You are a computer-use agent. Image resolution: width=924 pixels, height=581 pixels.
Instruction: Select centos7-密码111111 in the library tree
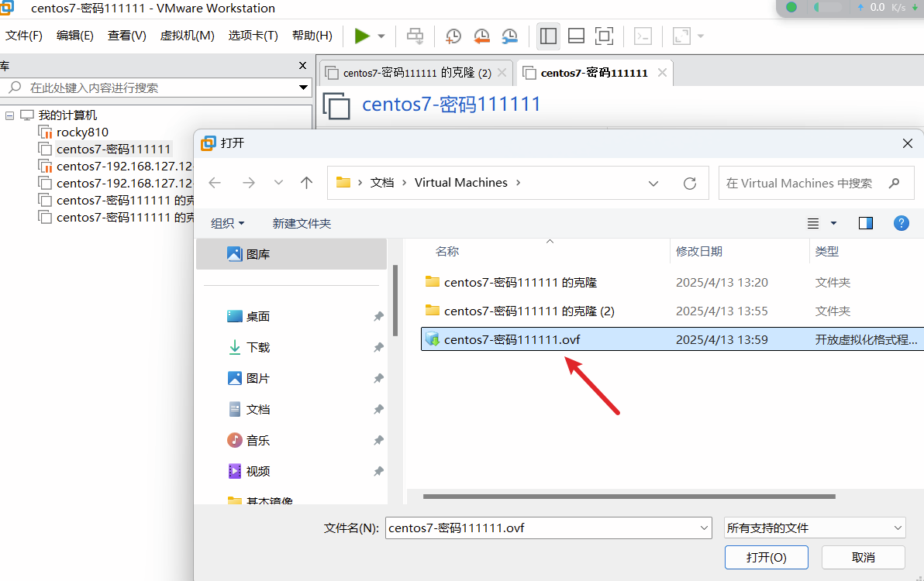[x=113, y=149]
